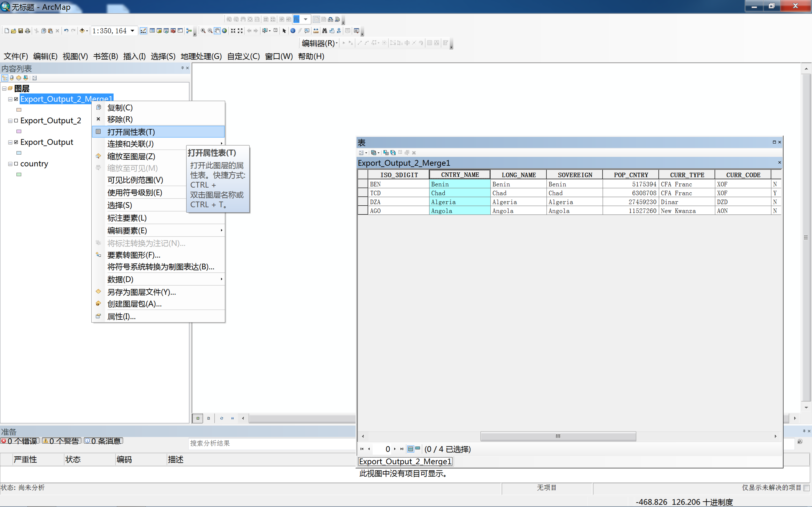Click the CNTRY_NAME column header
Image resolution: width=812 pixels, height=507 pixels.
[x=459, y=175]
